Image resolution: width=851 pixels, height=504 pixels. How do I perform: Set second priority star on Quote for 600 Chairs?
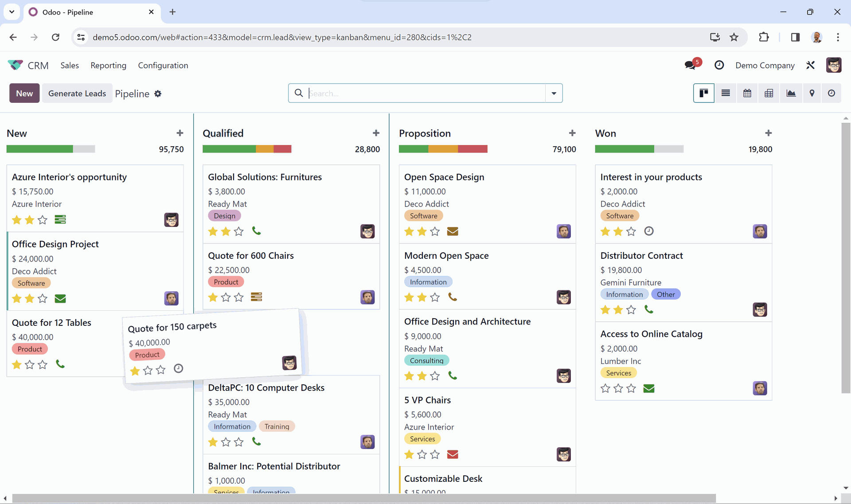tap(226, 297)
